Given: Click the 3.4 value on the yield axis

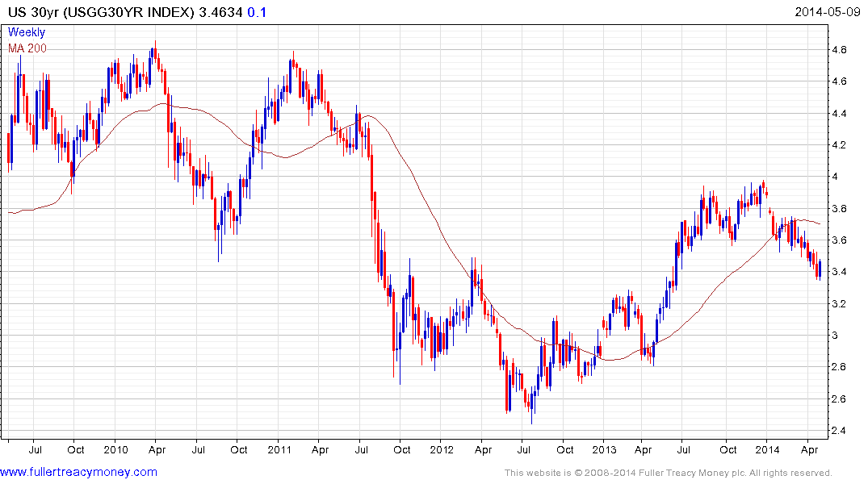Looking at the screenshot, I should pyautogui.click(x=839, y=272).
